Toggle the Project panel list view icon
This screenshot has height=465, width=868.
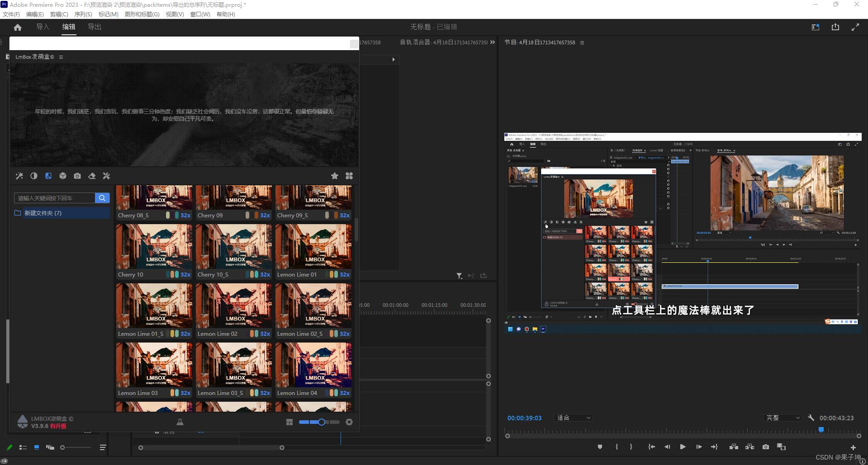point(23,447)
